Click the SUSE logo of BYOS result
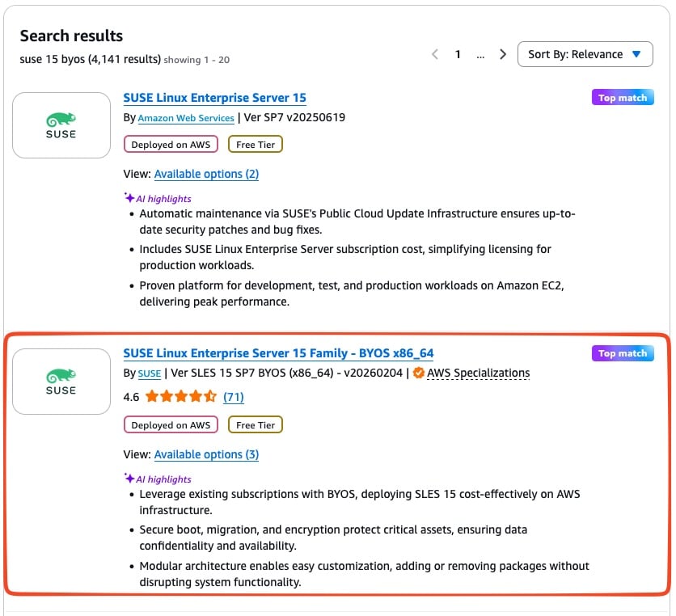This screenshot has height=616, width=676. [x=61, y=382]
